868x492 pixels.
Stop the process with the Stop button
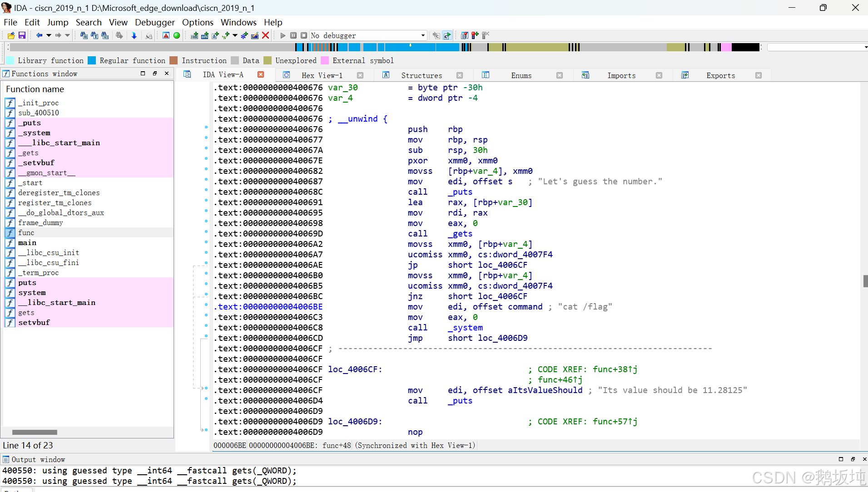click(x=303, y=35)
